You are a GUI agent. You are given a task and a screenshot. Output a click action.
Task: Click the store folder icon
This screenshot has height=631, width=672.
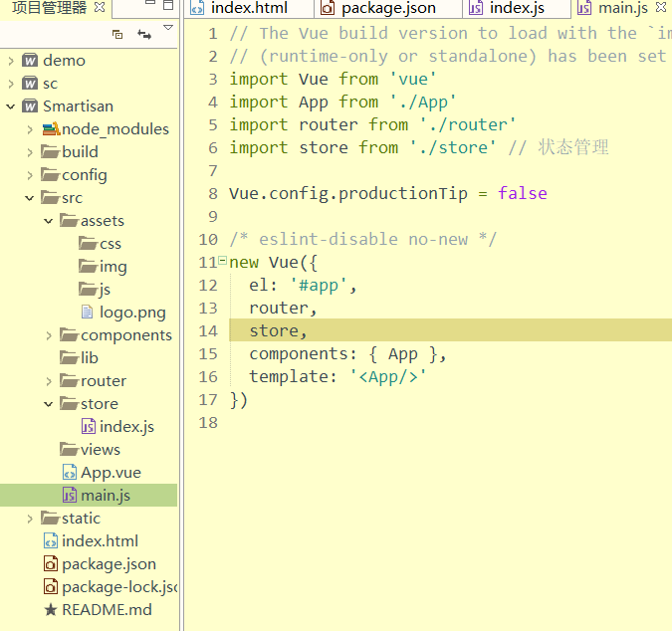(x=69, y=403)
